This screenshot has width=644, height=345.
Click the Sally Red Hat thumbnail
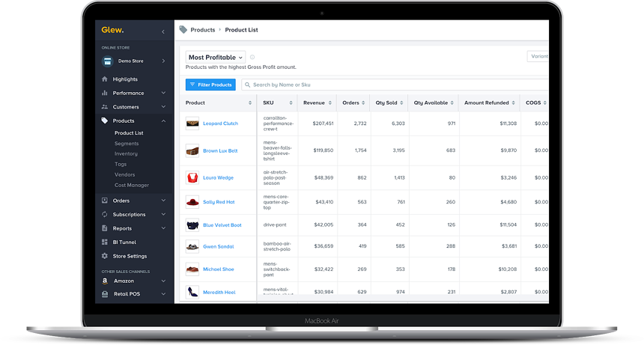pyautogui.click(x=192, y=202)
